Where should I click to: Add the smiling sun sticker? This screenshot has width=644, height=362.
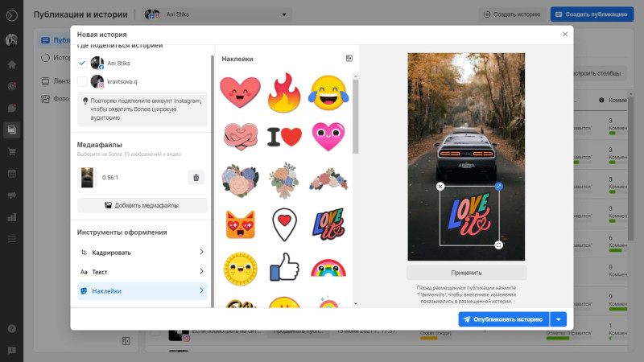point(240,269)
